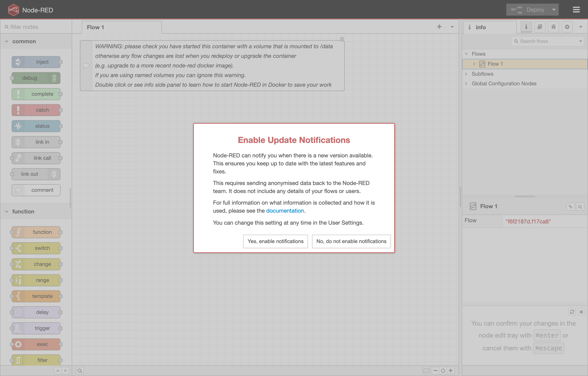Screen dimensions: 588x376
Task: Toggle the navigator map view
Action: point(426,371)
